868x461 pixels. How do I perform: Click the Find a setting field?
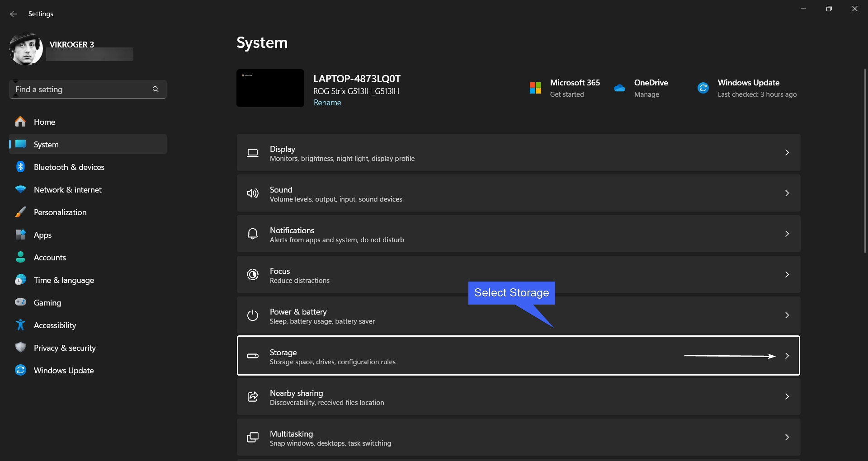click(x=88, y=89)
